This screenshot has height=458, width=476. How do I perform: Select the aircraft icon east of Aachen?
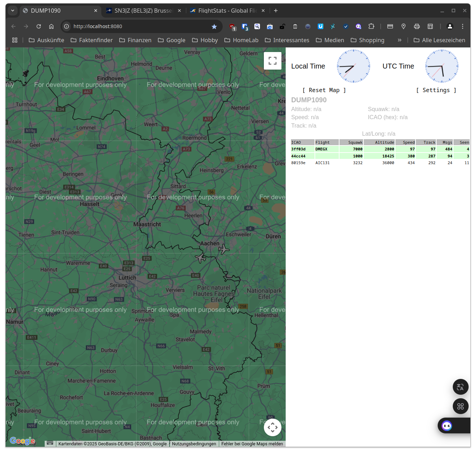[223, 249]
